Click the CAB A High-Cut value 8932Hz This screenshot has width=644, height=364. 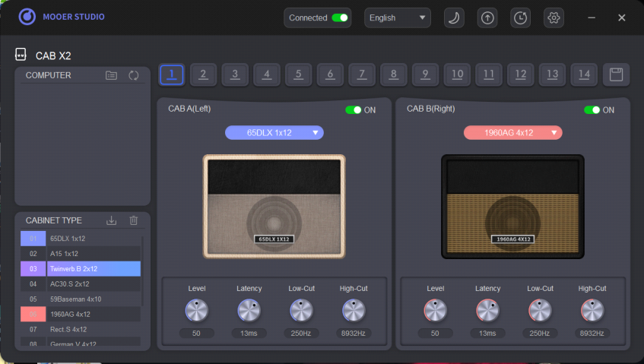354,333
